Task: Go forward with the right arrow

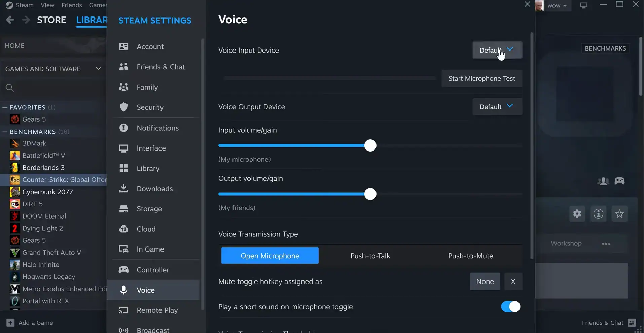Action: coord(26,20)
